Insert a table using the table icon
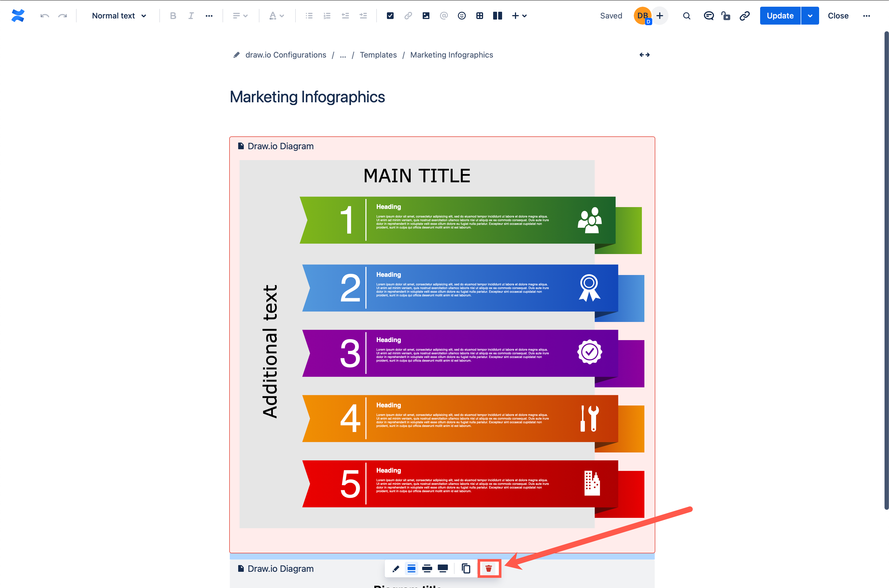 (480, 15)
